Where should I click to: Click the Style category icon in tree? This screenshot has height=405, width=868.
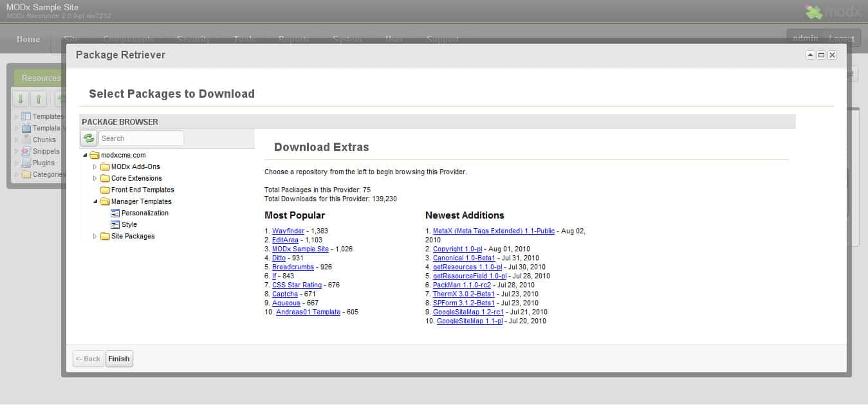click(115, 224)
